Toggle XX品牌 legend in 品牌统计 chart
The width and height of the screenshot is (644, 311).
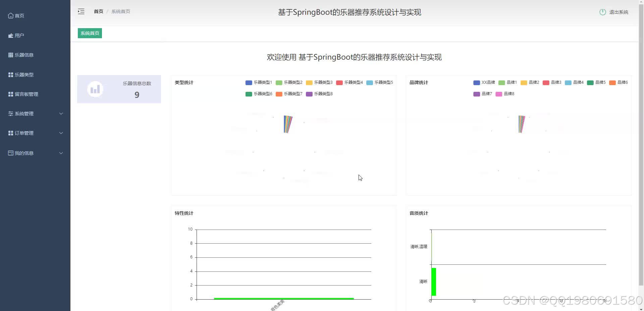pos(484,82)
